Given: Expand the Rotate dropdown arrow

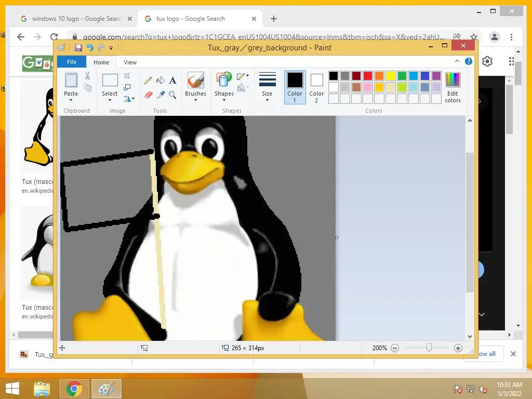Looking at the screenshot, I should coord(134,99).
